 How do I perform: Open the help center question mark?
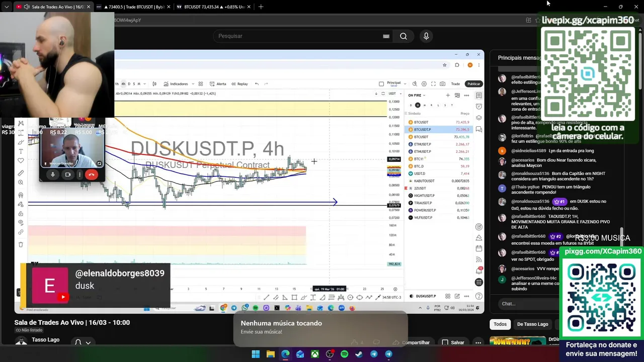click(x=479, y=296)
